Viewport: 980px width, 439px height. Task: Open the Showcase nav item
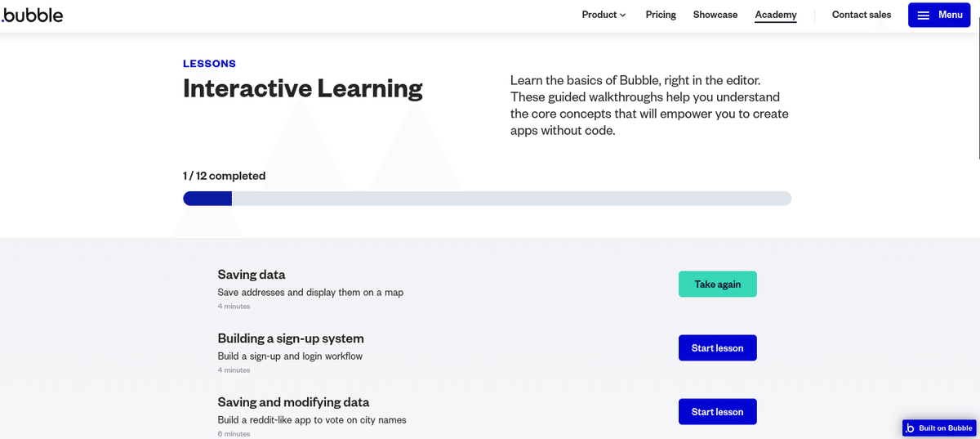coord(715,15)
